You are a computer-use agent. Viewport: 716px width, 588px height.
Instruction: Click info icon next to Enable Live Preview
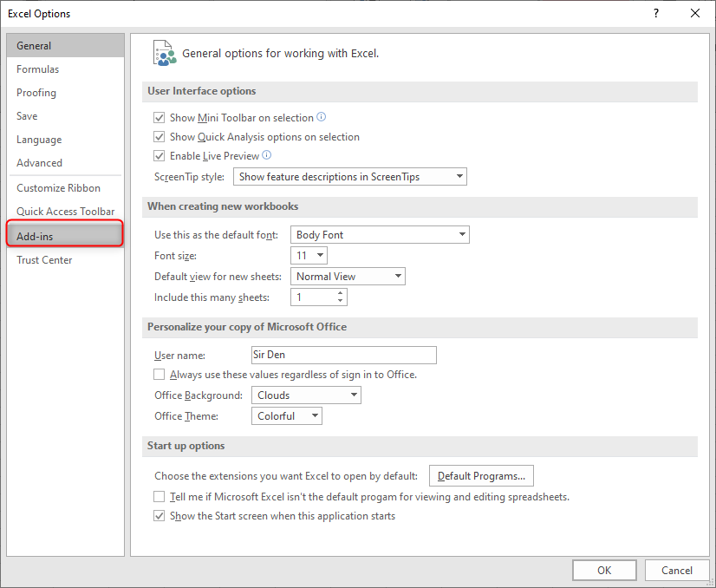(x=267, y=155)
